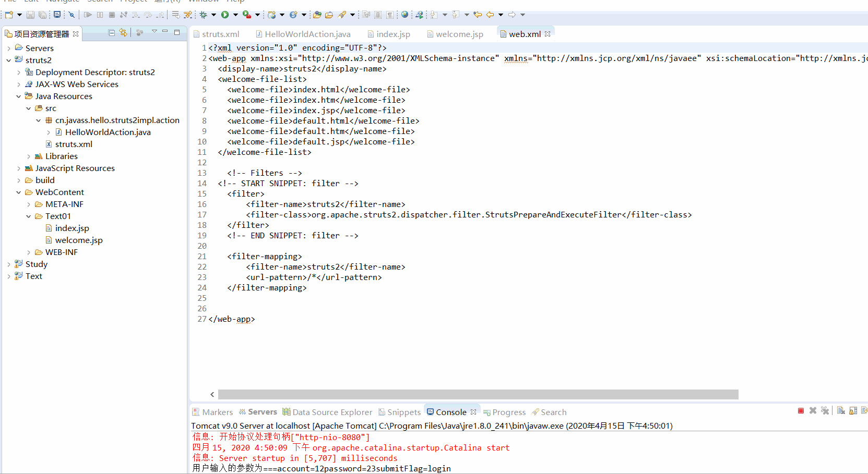Expand the WEB-INF folder
868x474 pixels.
point(28,252)
